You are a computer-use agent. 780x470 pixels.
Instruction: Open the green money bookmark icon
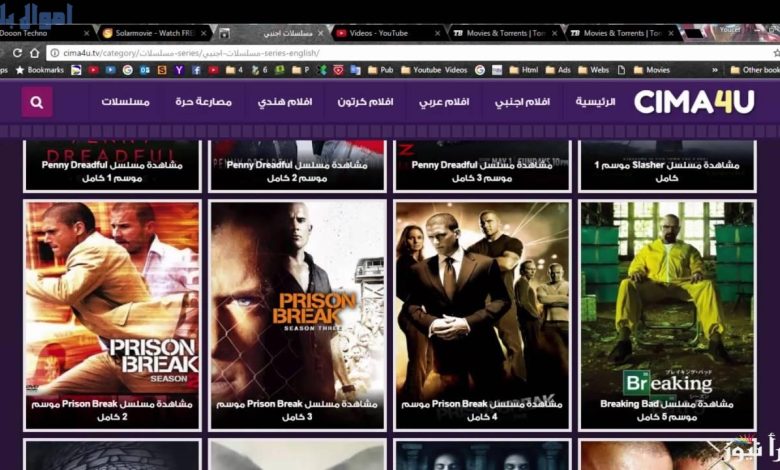(x=280, y=70)
